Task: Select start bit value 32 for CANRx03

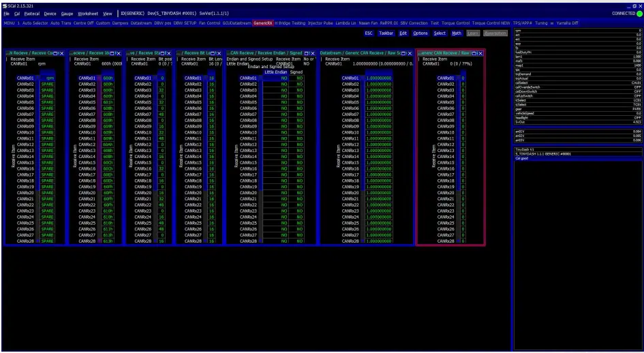Action: 161,91
